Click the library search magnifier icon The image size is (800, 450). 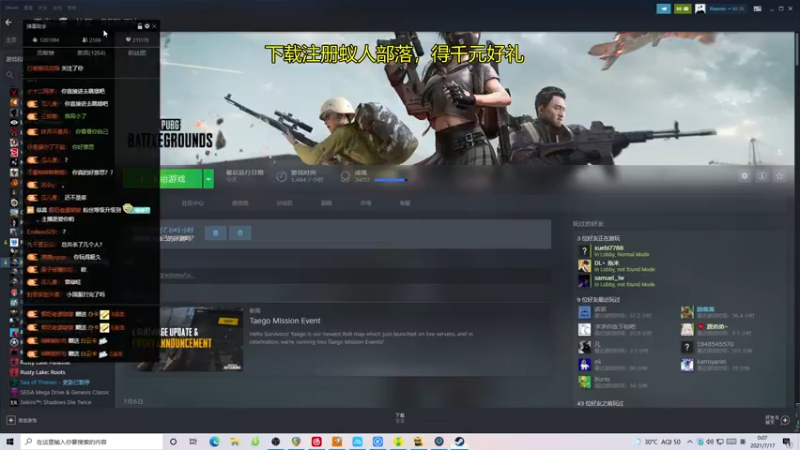click(x=10, y=75)
